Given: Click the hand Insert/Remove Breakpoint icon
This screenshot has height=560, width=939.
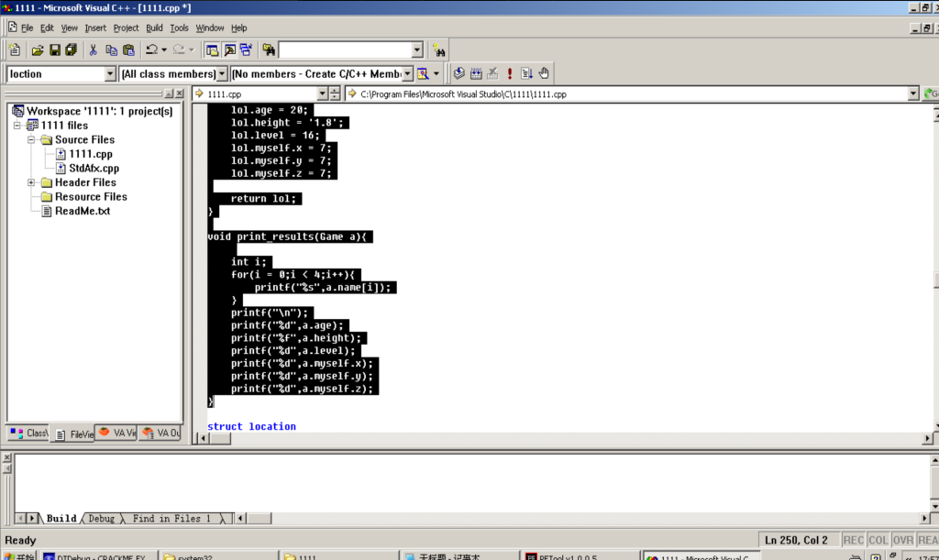Looking at the screenshot, I should click(543, 73).
